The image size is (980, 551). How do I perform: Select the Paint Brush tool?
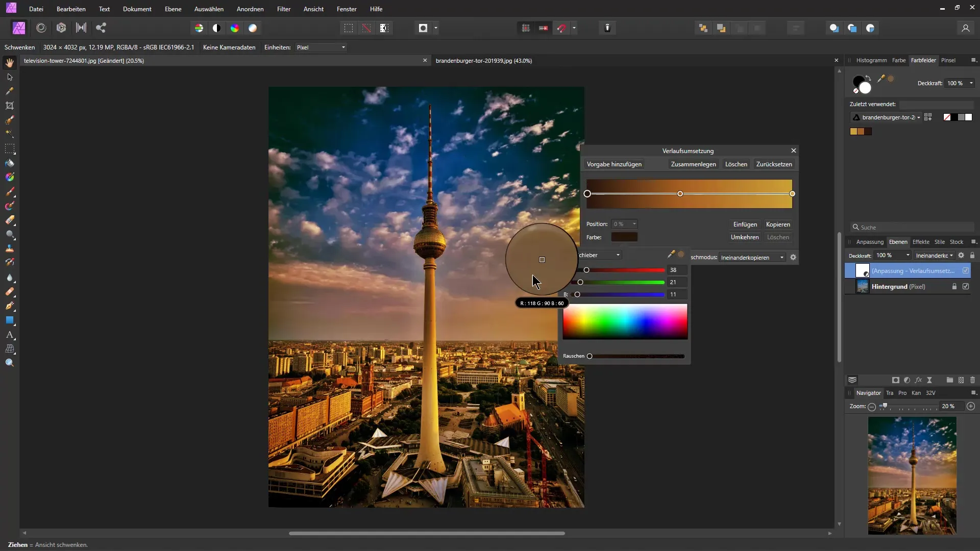click(10, 192)
